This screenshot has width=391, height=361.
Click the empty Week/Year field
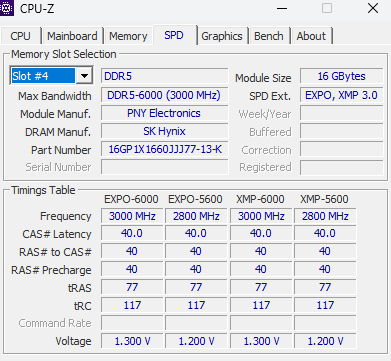click(341, 113)
